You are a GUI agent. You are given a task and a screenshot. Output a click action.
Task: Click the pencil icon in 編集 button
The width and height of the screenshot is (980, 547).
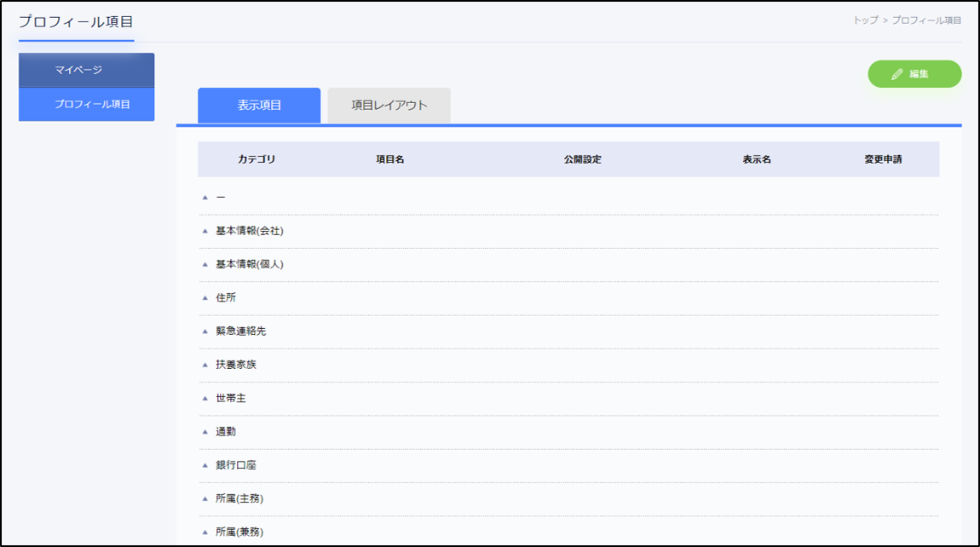click(x=896, y=74)
